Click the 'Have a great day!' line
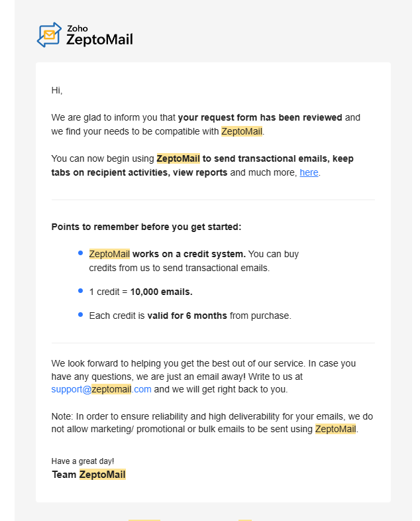The width and height of the screenshot is (420, 521). coord(83,461)
